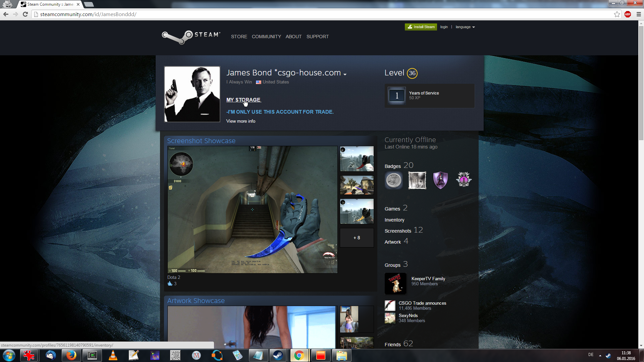Open the +8 more screenshots thumbnail
This screenshot has width=644, height=362.
pos(357,238)
